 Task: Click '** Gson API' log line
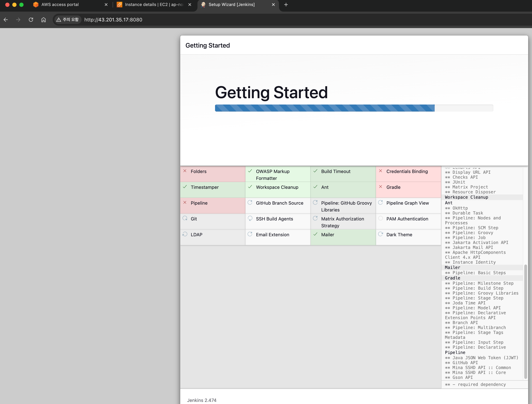(x=459, y=377)
